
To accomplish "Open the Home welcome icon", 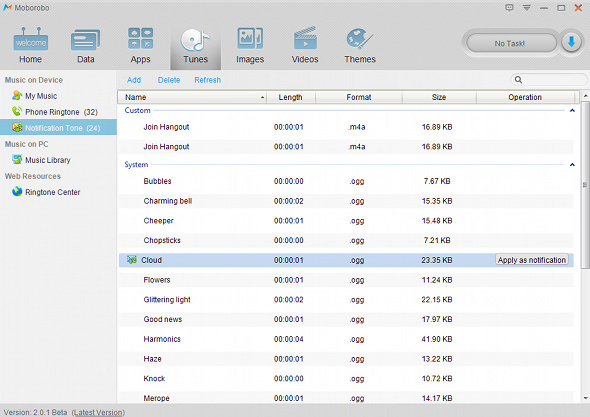I will 30,40.
